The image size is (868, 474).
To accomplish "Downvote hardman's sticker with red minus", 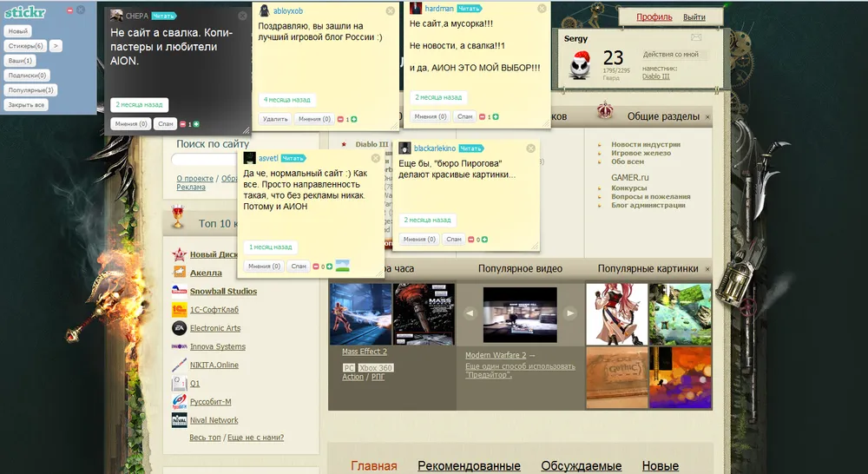I will pos(482,117).
